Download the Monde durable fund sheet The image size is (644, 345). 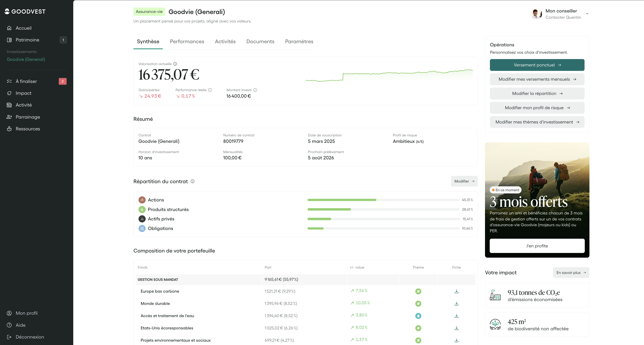(x=457, y=304)
